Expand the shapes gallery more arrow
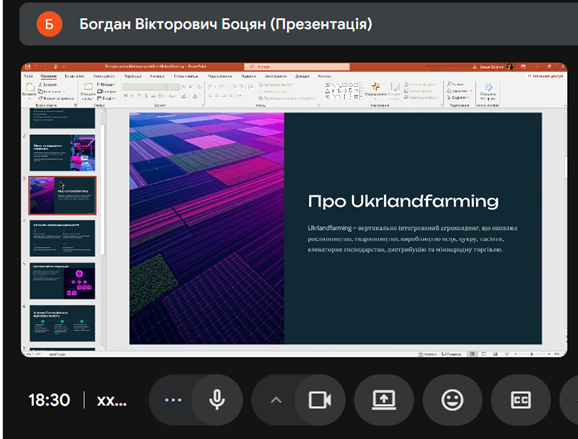The width and height of the screenshot is (578, 439). [x=361, y=98]
